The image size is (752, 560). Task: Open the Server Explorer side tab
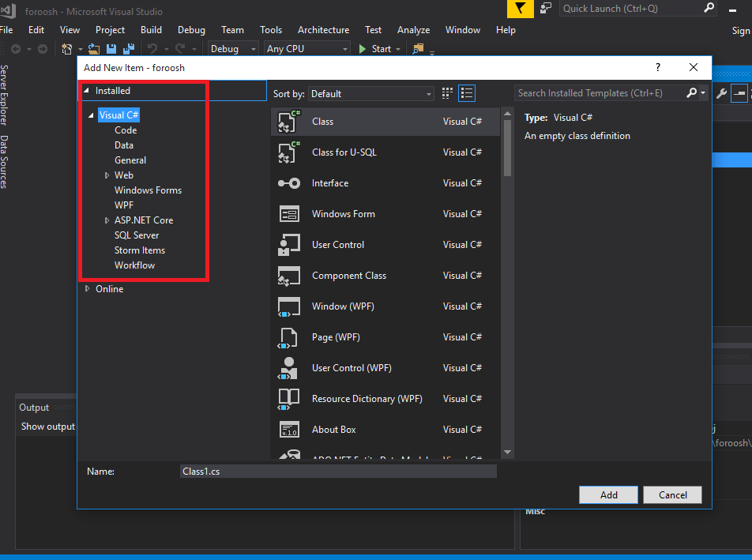point(4,95)
